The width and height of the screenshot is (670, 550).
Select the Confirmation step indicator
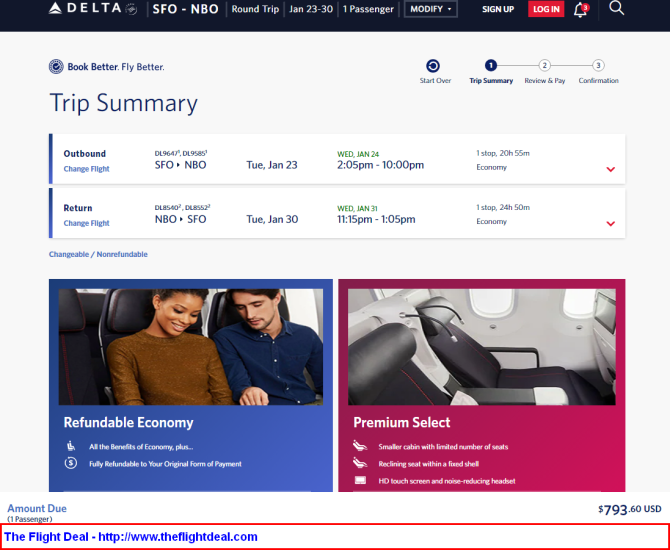pyautogui.click(x=598, y=66)
